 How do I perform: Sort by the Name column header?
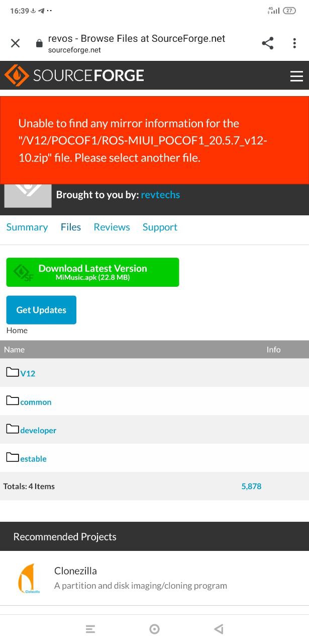[14, 349]
